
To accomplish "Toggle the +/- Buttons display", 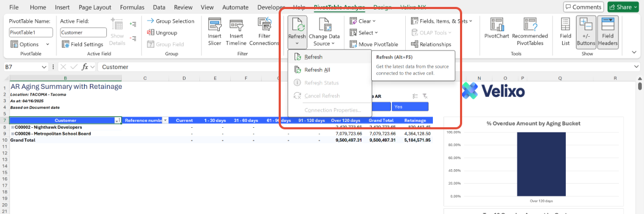I will 586,32.
